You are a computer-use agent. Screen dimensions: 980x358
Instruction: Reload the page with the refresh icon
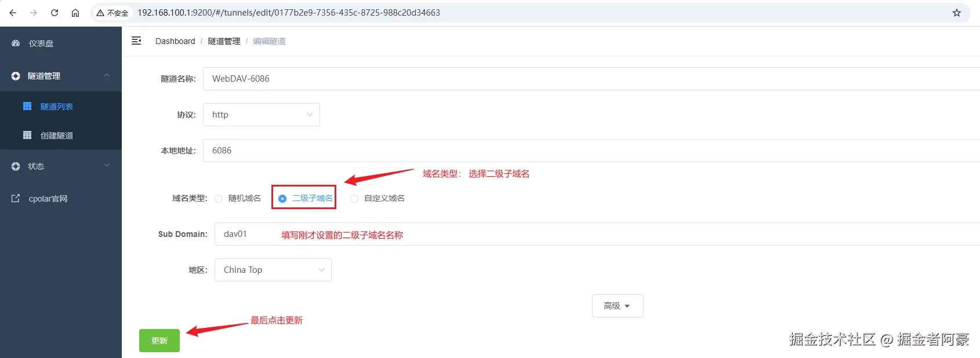pyautogui.click(x=55, y=13)
